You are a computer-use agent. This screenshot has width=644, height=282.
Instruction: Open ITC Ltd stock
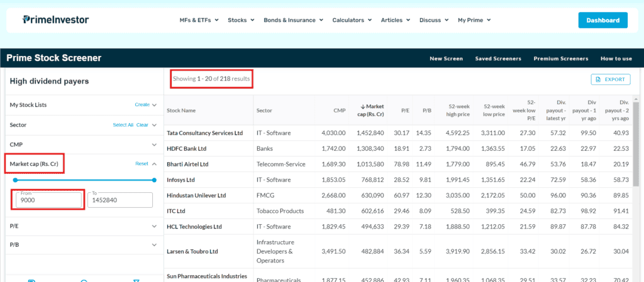click(175, 211)
